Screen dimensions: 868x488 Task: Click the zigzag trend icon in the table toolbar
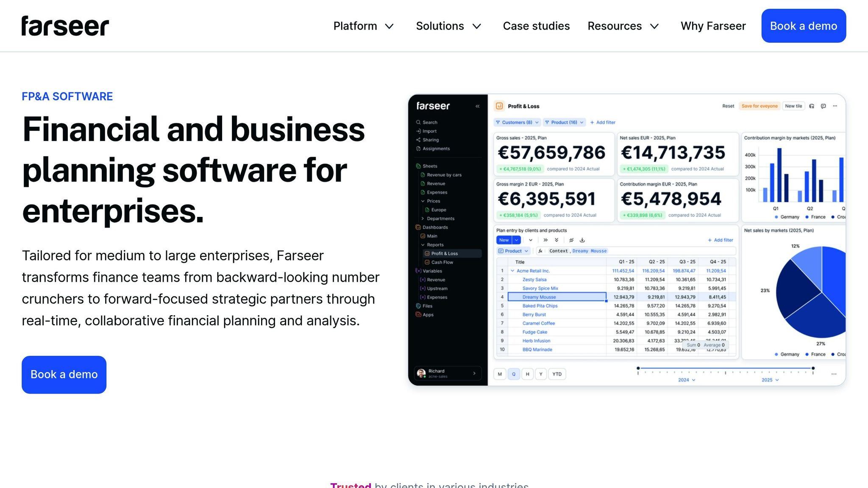[x=571, y=240]
